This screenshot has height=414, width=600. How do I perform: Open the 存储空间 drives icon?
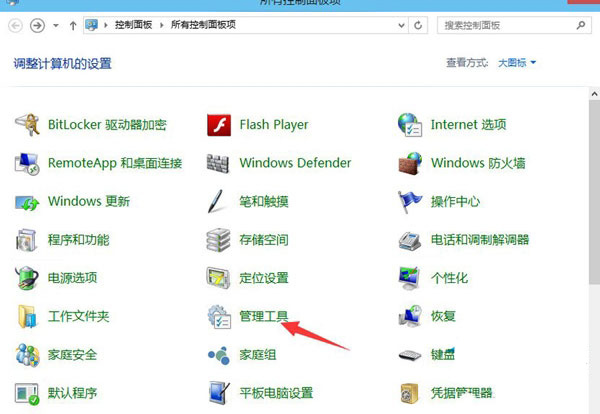pos(218,240)
